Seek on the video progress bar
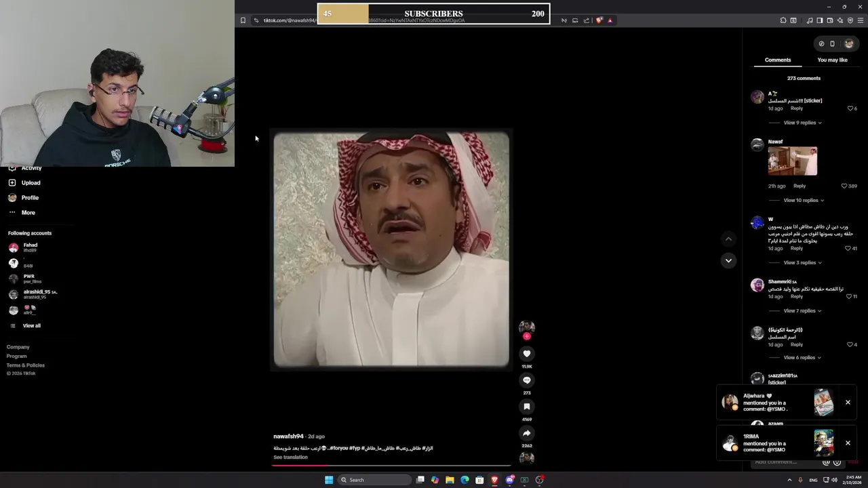Image resolution: width=868 pixels, height=488 pixels. click(x=391, y=466)
